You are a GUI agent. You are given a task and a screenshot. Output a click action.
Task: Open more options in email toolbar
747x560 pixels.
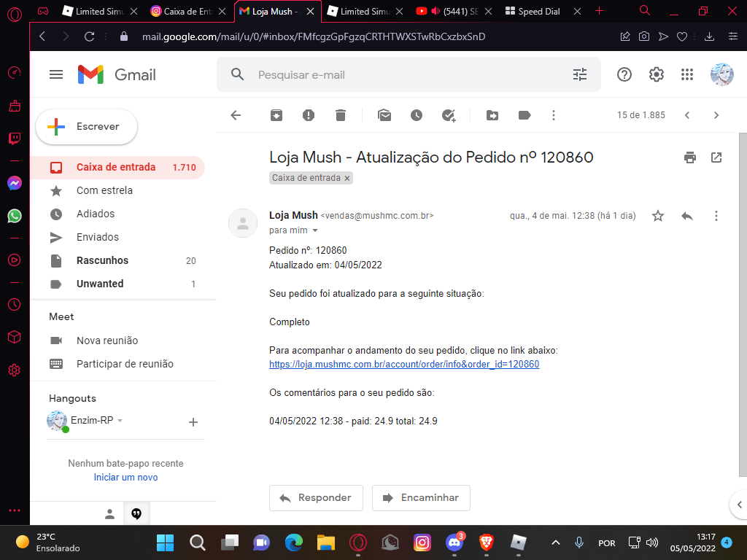click(554, 115)
